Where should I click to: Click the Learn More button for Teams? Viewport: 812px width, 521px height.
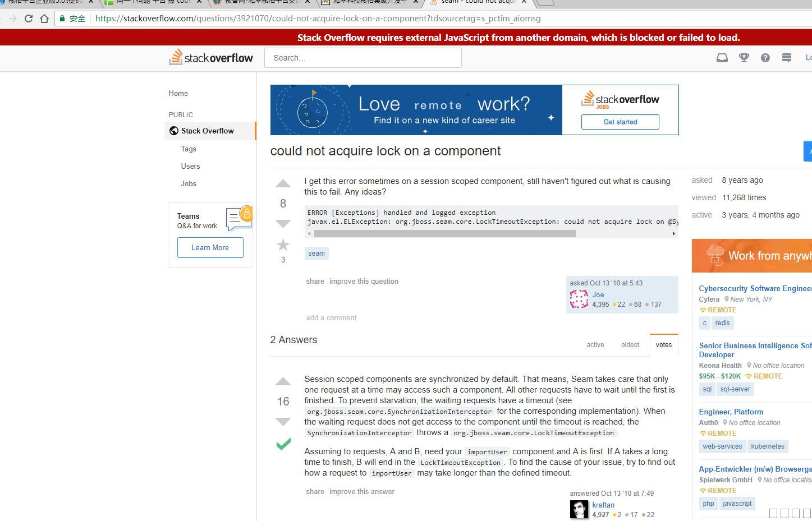(x=210, y=247)
